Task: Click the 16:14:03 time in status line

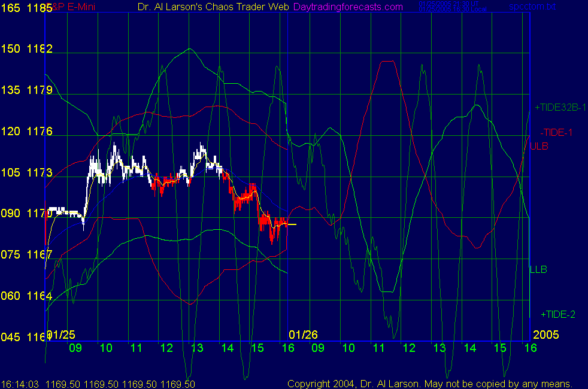Action: point(20,384)
